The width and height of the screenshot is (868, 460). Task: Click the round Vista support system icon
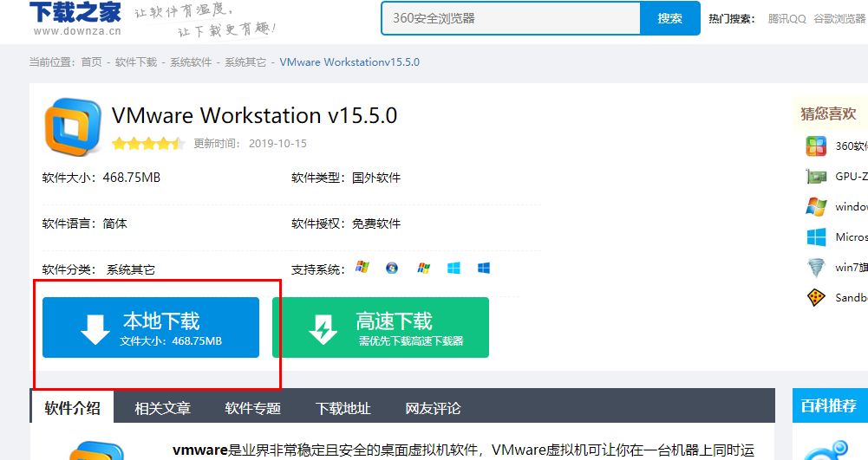(392, 269)
